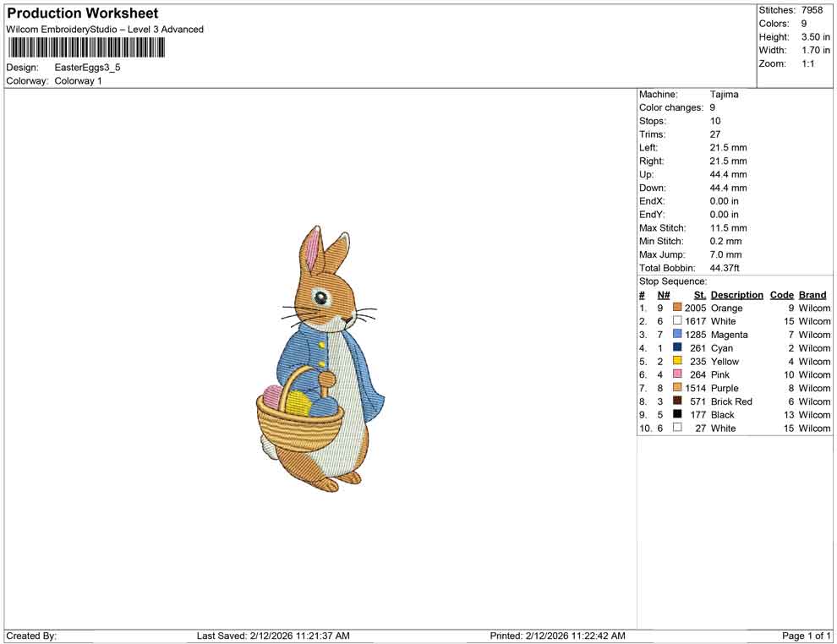Click the Yellow thread color swatch
The width and height of the screenshot is (837, 644).
[x=677, y=361]
